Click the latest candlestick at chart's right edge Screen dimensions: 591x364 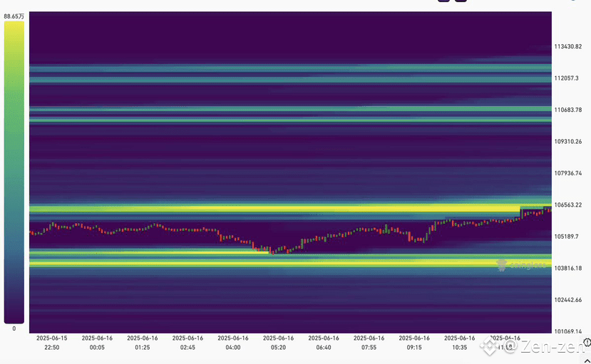(550, 210)
